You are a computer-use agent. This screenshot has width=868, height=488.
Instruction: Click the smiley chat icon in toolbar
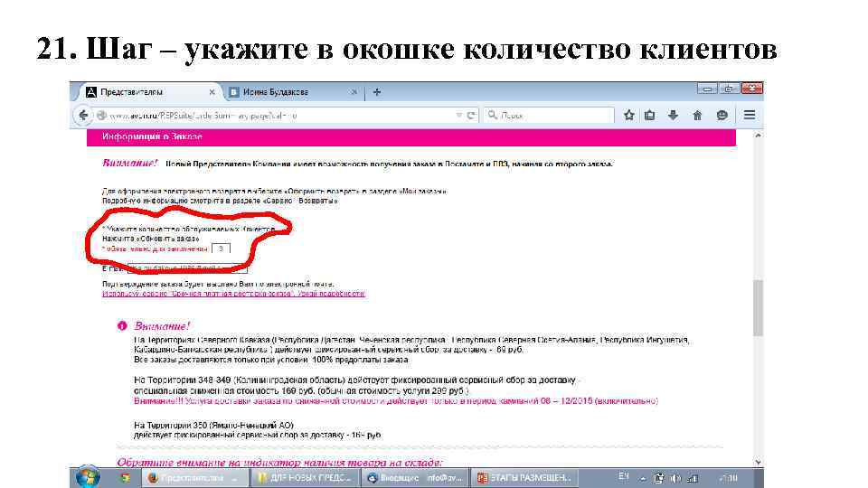pos(722,115)
